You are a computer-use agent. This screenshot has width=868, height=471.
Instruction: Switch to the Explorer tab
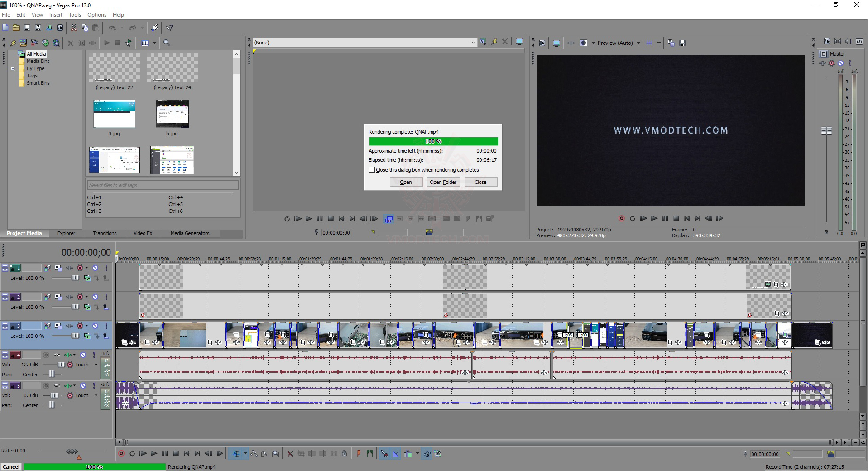(66, 233)
